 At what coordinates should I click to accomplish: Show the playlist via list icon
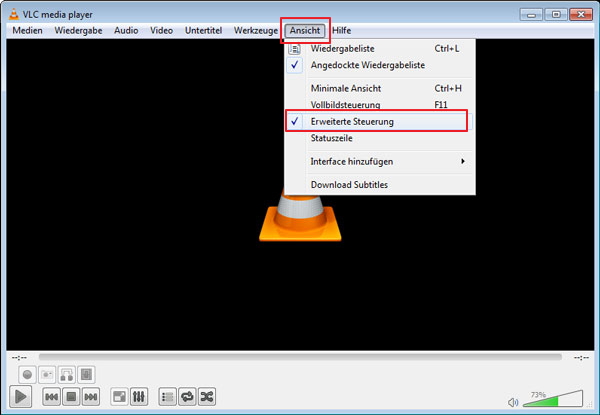point(168,397)
